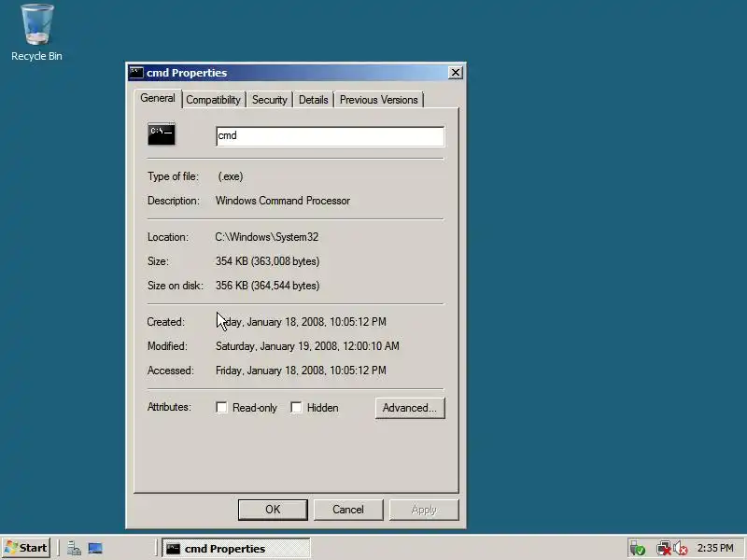Switch to Previous Versions tab
Image resolution: width=747 pixels, height=560 pixels.
pyautogui.click(x=379, y=100)
